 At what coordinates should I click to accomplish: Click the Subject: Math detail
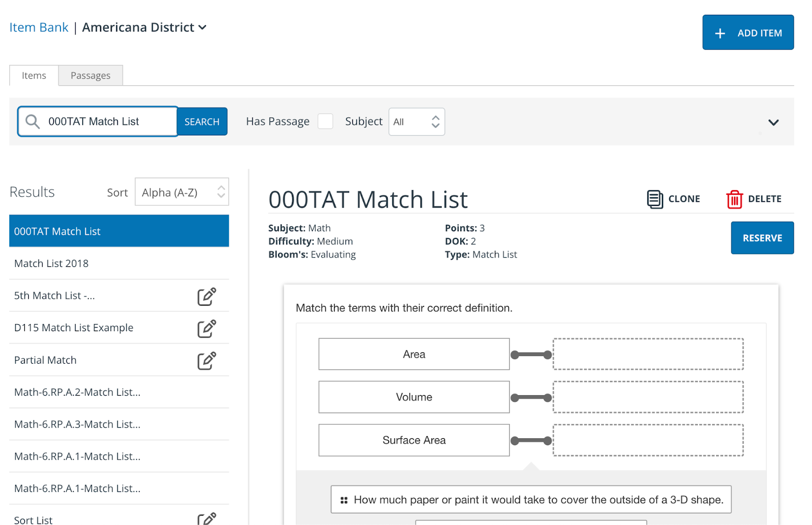pos(299,228)
